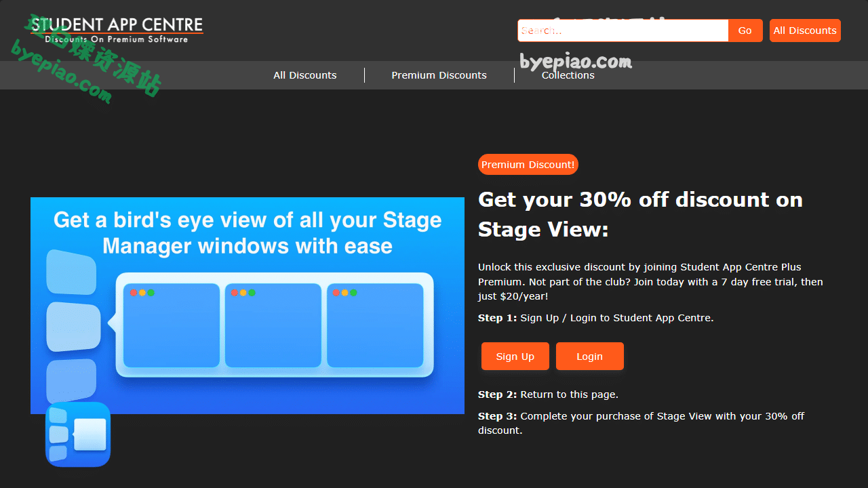Open All Discounts orange header button
The width and height of the screenshot is (868, 488).
click(x=805, y=30)
